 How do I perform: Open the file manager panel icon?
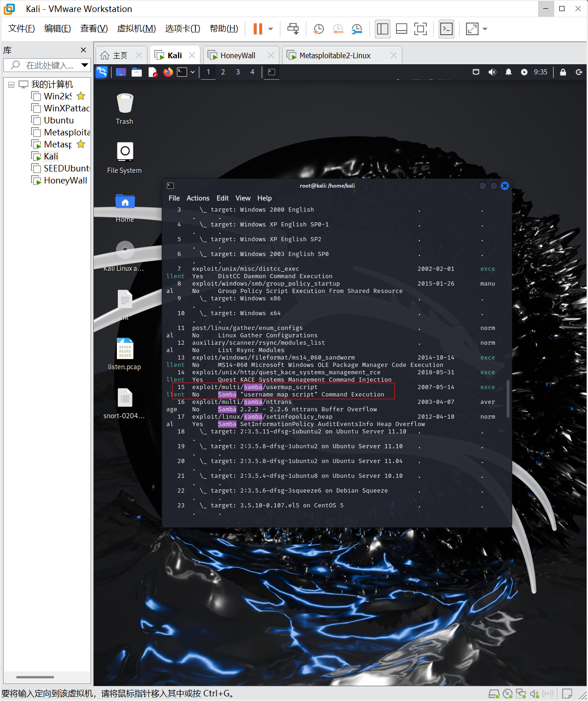point(137,72)
